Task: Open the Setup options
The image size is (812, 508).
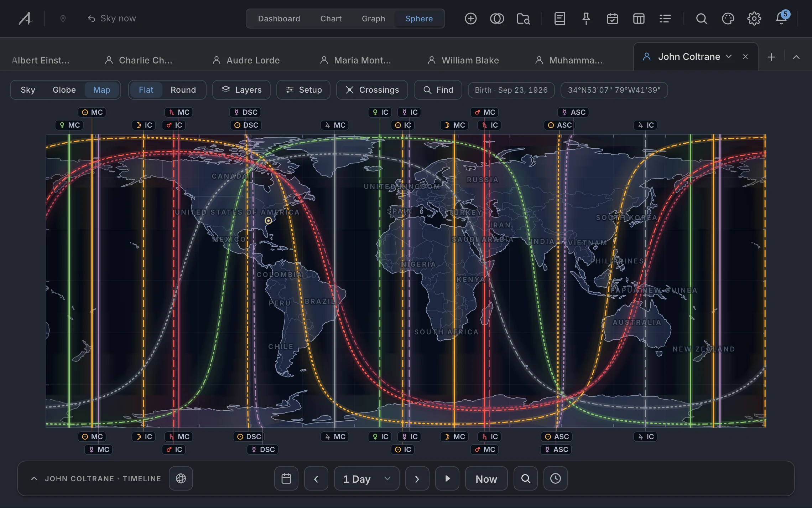Action: (x=303, y=90)
